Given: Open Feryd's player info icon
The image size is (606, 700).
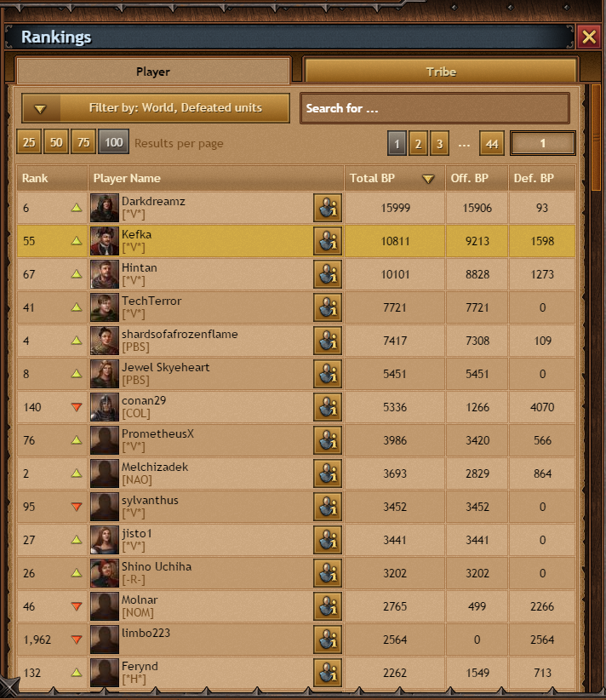Looking at the screenshot, I should point(328,672).
